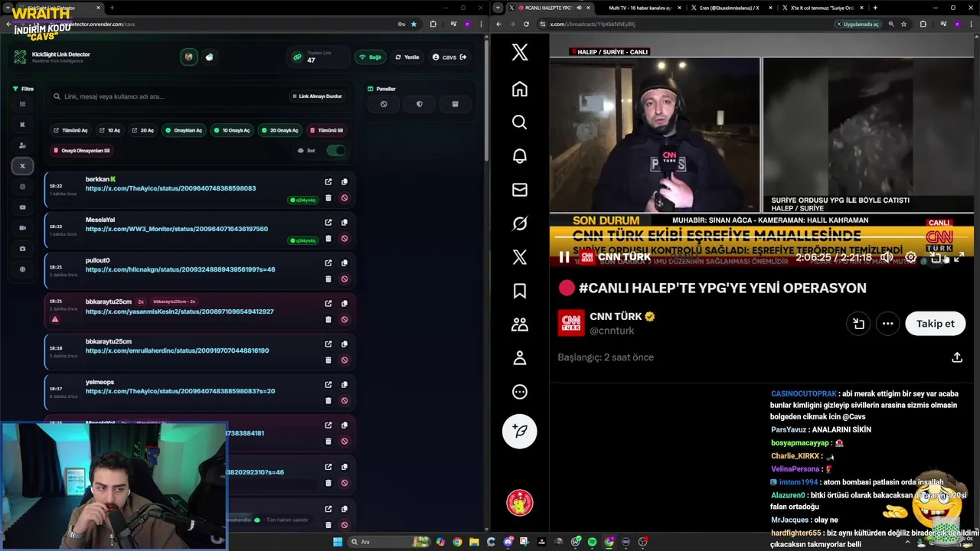Click Tümünü Sil button
This screenshot has width=980, height=551.
coord(326,130)
